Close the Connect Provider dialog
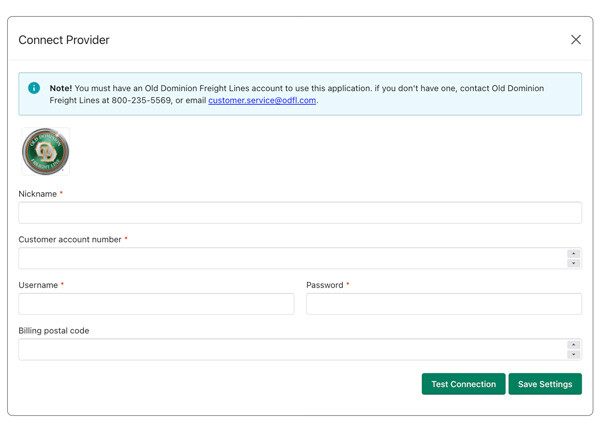Screen dimensions: 600x434 click(575, 40)
